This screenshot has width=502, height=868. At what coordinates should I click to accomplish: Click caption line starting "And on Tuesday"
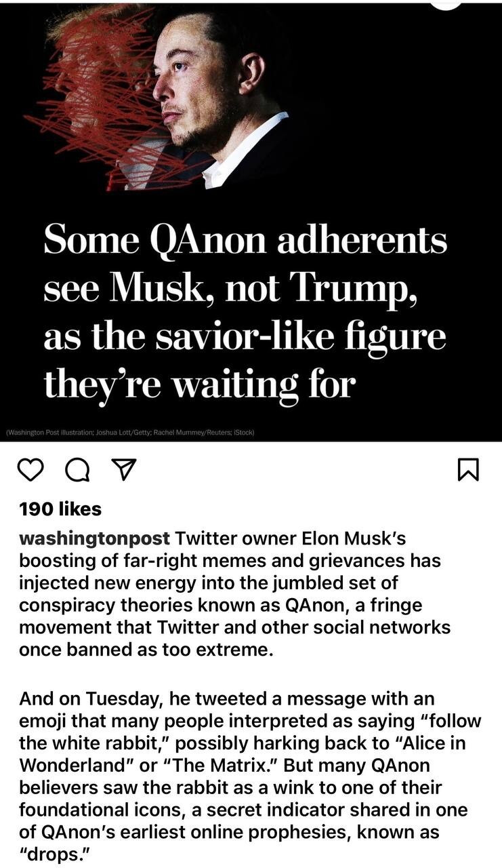tap(227, 698)
